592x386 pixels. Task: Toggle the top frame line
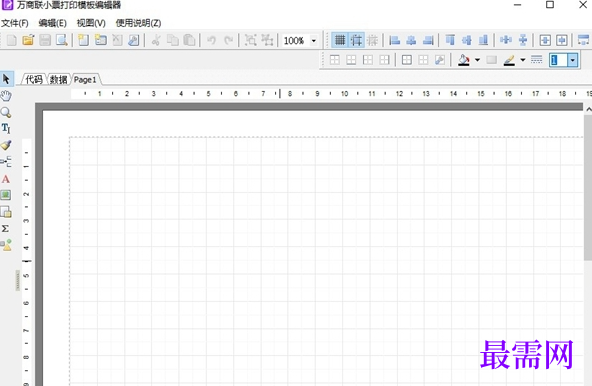coord(335,60)
